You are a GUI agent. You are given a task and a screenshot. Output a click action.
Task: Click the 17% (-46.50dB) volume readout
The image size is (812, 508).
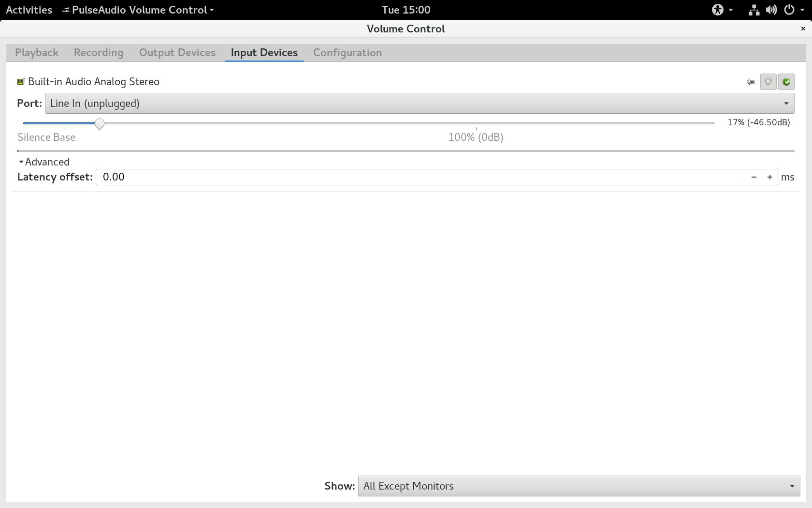(x=759, y=122)
